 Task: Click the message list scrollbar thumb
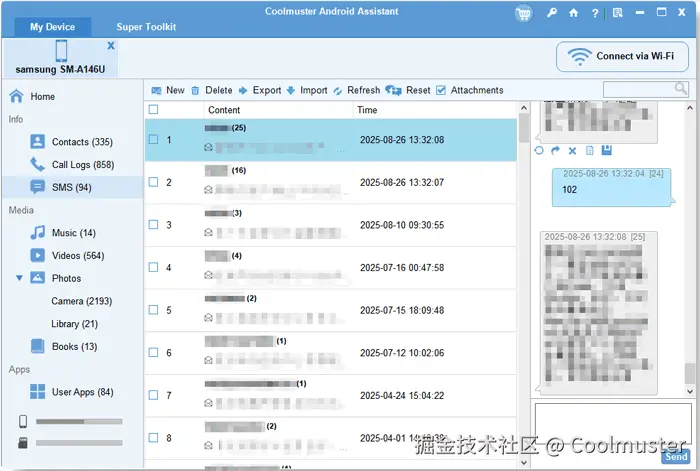click(x=524, y=128)
